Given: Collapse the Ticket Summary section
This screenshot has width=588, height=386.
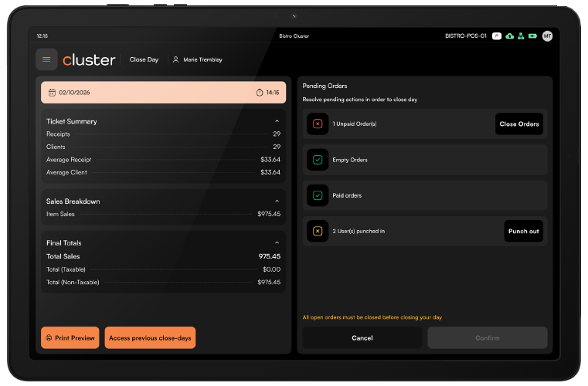Looking at the screenshot, I should (x=277, y=121).
